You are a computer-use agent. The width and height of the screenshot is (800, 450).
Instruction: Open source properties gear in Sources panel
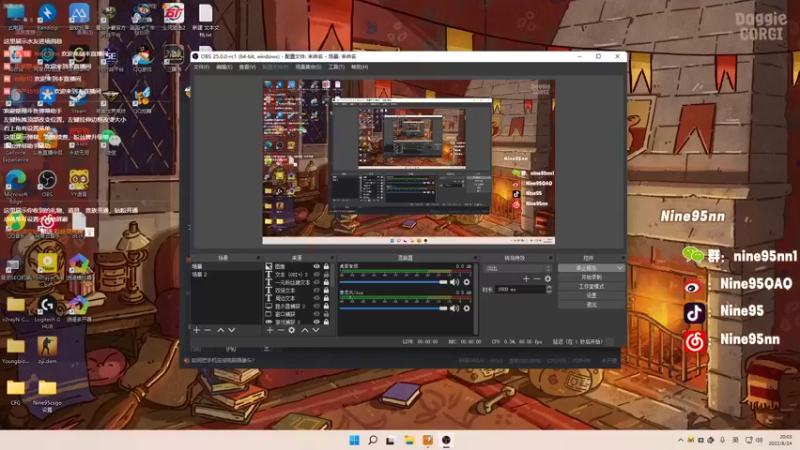click(292, 330)
